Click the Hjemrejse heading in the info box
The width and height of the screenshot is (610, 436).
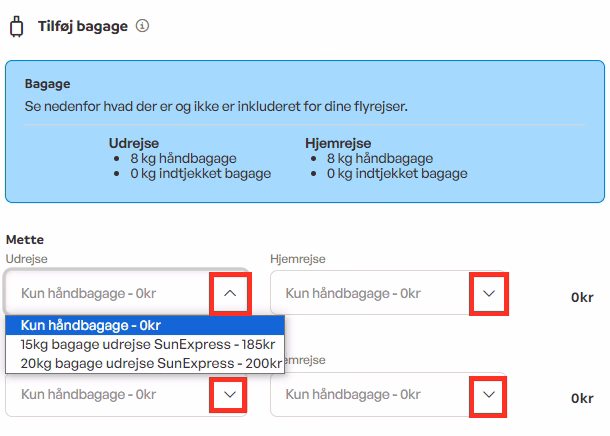tap(338, 143)
